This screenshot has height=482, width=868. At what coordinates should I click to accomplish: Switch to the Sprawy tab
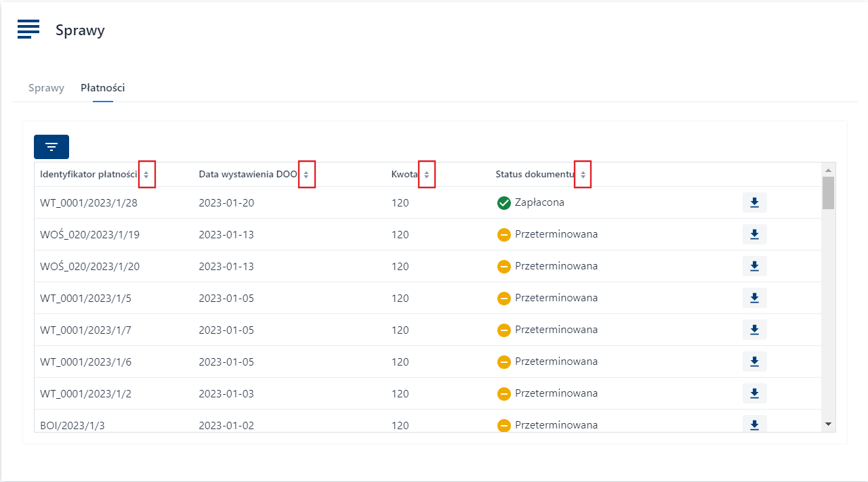[46, 88]
